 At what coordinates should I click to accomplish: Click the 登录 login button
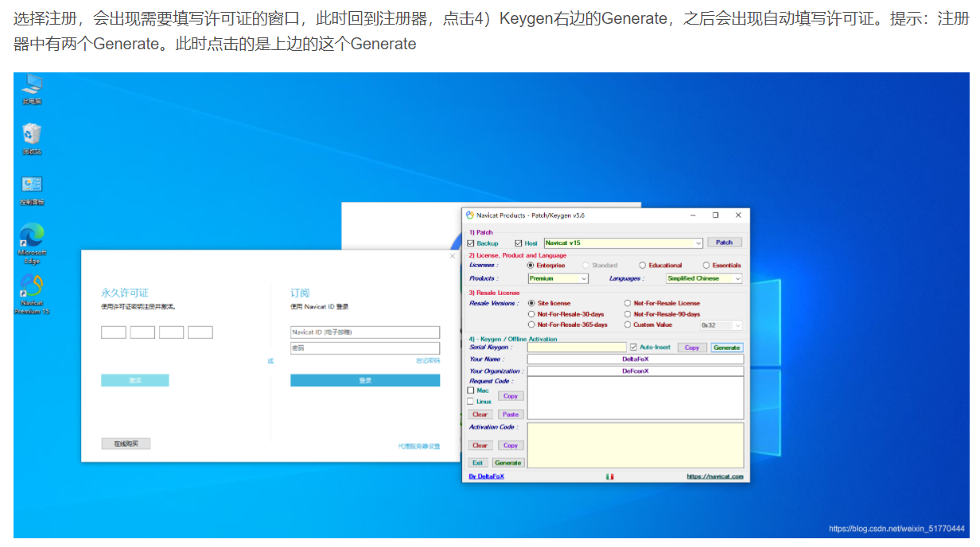365,381
